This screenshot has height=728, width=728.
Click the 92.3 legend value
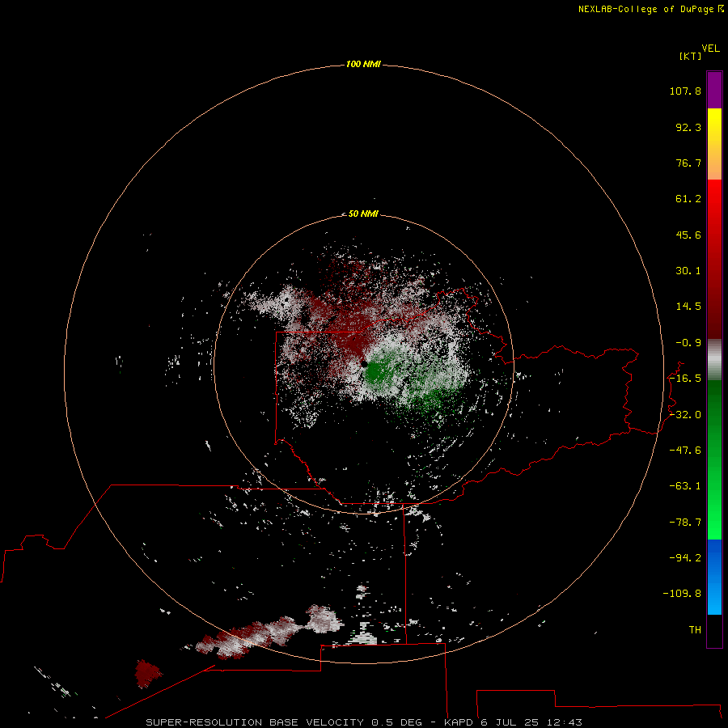(x=688, y=127)
